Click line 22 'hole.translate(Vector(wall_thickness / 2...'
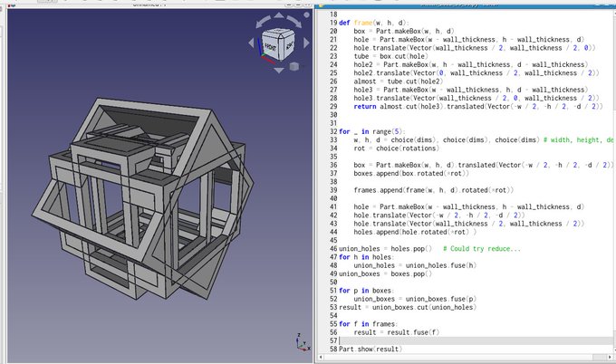 [x=475, y=48]
